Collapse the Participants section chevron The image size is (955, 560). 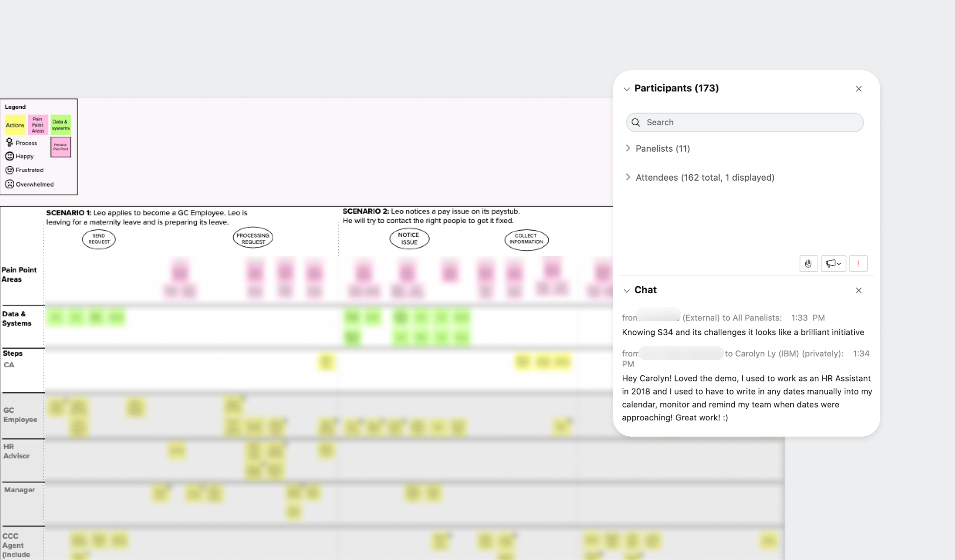click(x=626, y=89)
